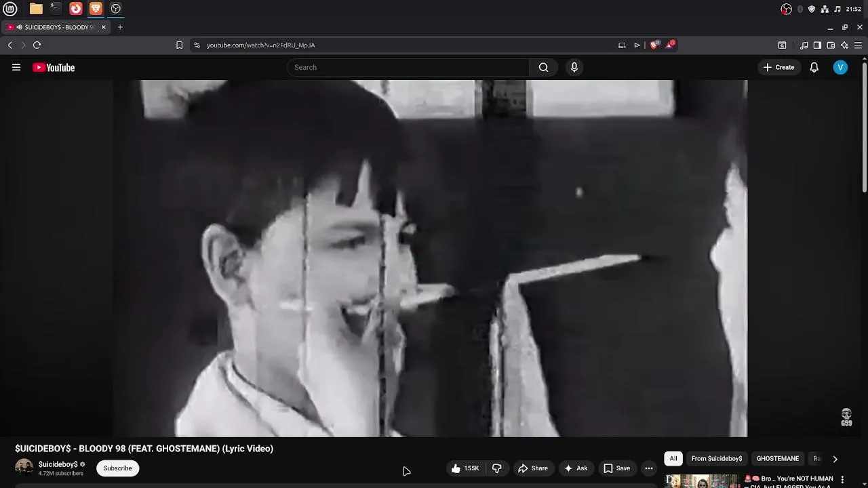Open the music note sound tray icon
This screenshot has height=488, width=868.
(837, 9)
